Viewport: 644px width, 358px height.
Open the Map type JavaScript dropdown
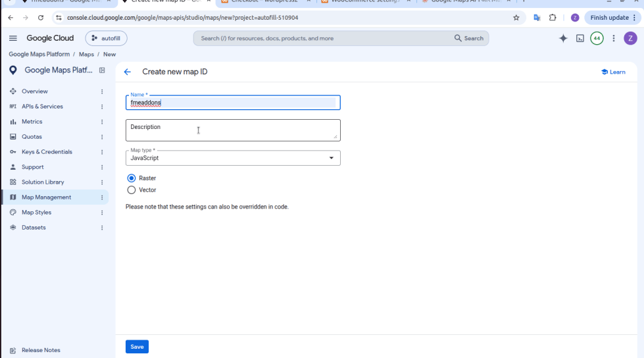coord(233,158)
